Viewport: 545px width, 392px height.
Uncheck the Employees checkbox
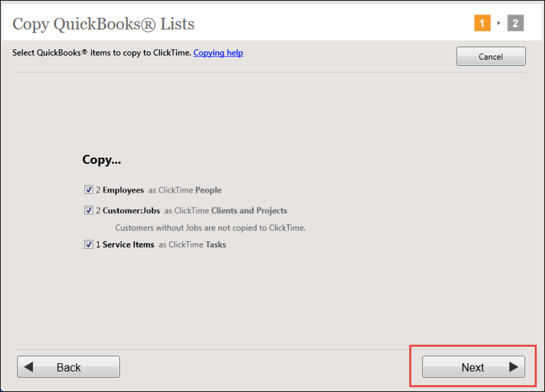pos(88,190)
